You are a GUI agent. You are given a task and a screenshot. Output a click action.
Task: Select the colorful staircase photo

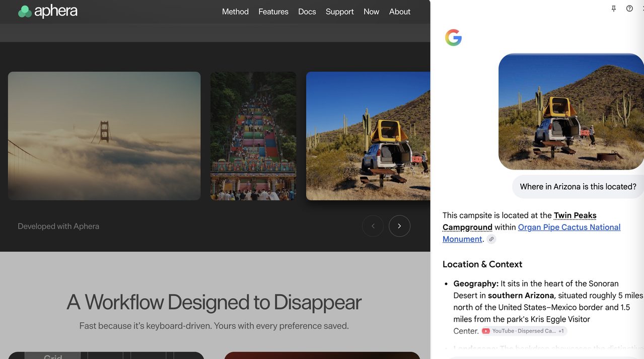click(x=253, y=136)
